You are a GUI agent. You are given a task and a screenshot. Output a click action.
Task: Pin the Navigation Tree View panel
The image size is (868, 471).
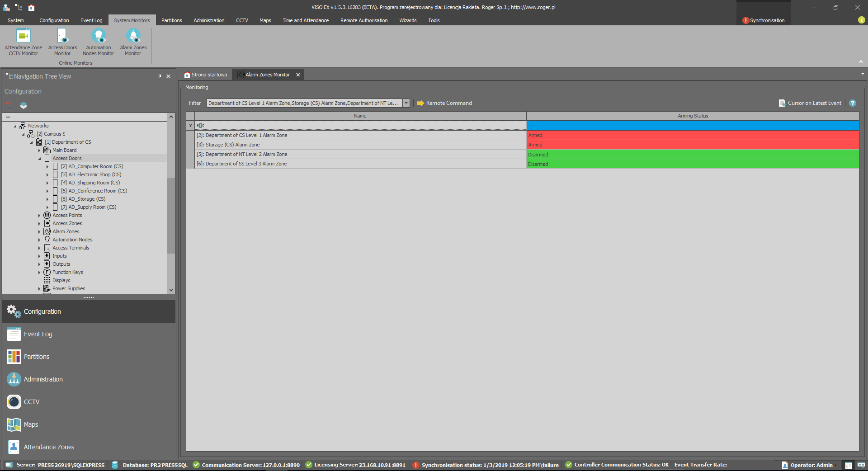tap(160, 76)
